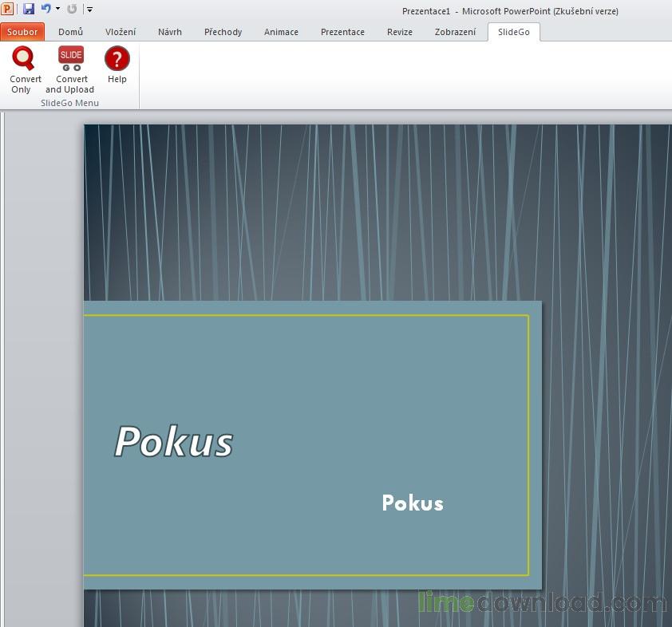Click the Convert Only magnifier icon
This screenshot has height=627, width=672.
23,58
